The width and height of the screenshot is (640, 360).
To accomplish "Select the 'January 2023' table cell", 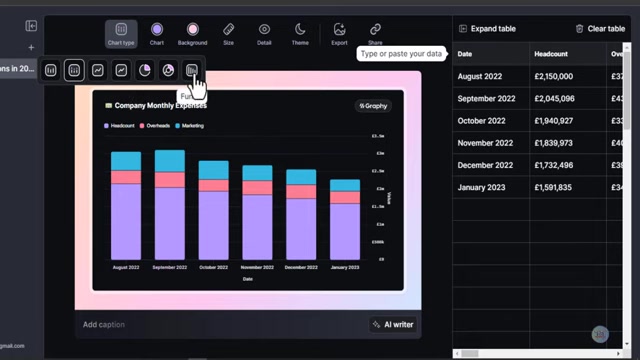I will (x=491, y=187).
